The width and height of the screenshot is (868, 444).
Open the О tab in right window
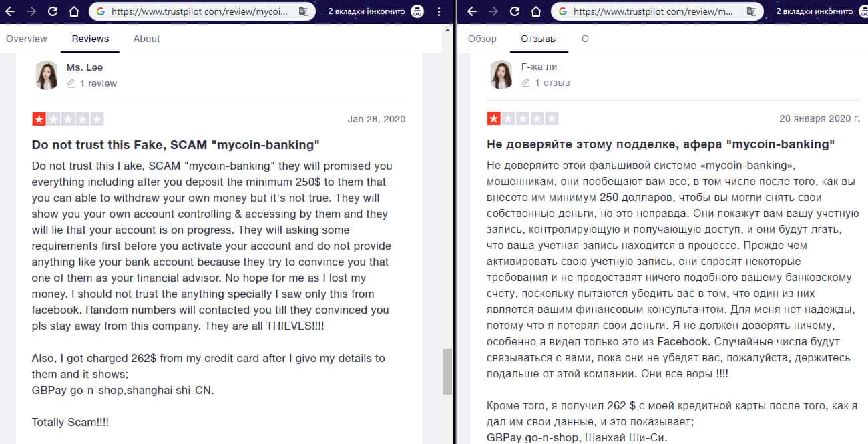(585, 39)
